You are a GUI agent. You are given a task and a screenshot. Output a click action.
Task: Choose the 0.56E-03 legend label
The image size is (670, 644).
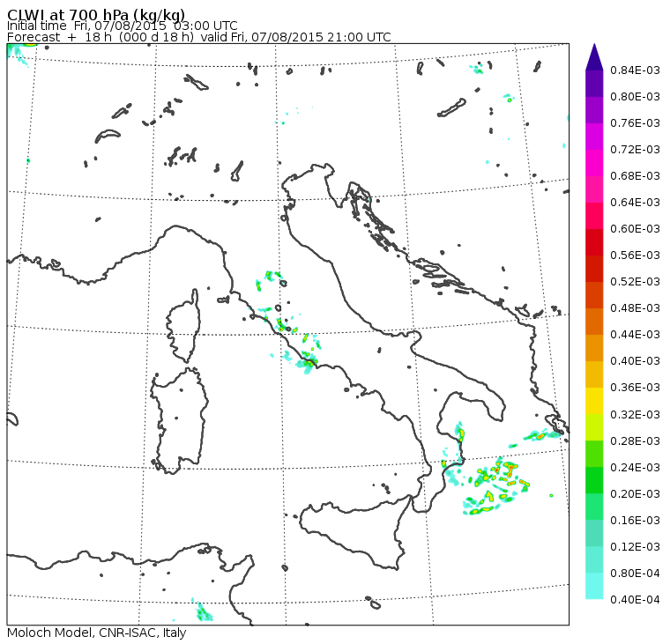[x=635, y=255]
